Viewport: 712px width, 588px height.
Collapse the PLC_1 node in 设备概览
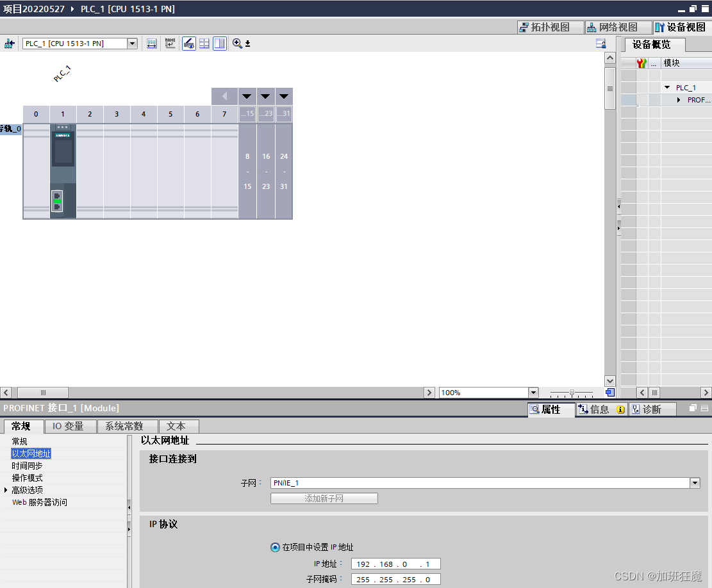667,87
